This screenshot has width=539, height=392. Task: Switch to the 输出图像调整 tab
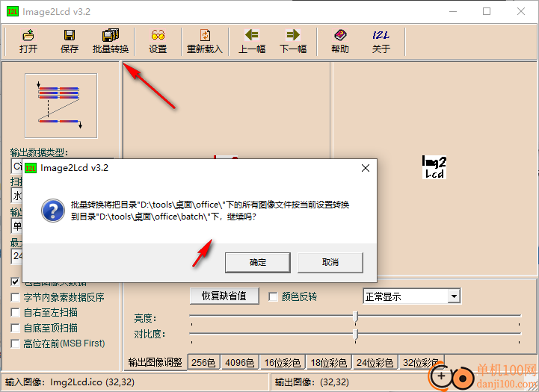[x=155, y=362]
